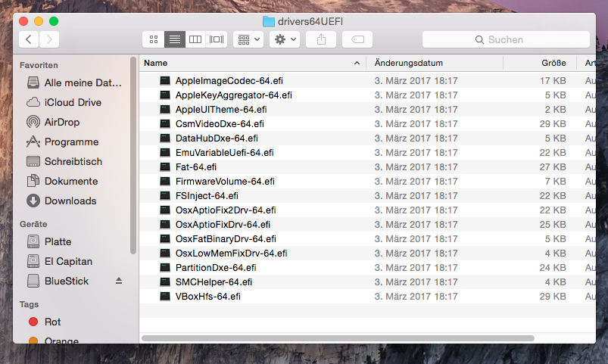Go back with the left arrow button
Image resolution: width=608 pixels, height=364 pixels.
tap(29, 39)
